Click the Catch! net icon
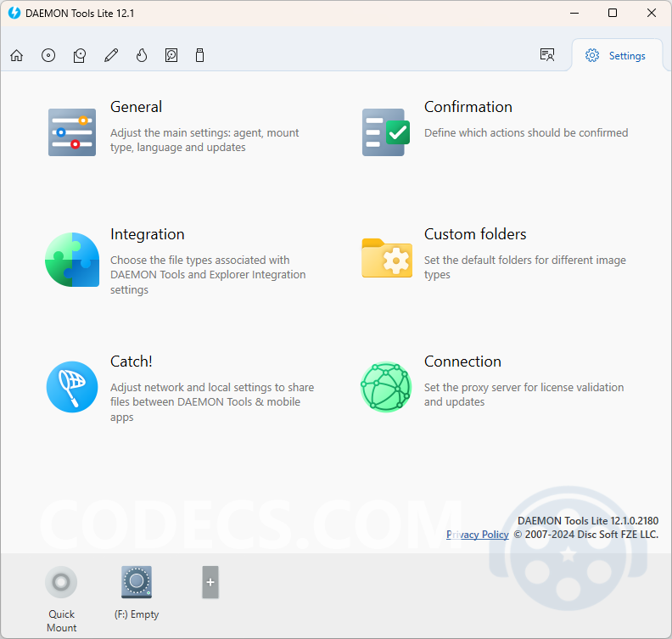Image resolution: width=672 pixels, height=639 pixels. click(x=72, y=387)
